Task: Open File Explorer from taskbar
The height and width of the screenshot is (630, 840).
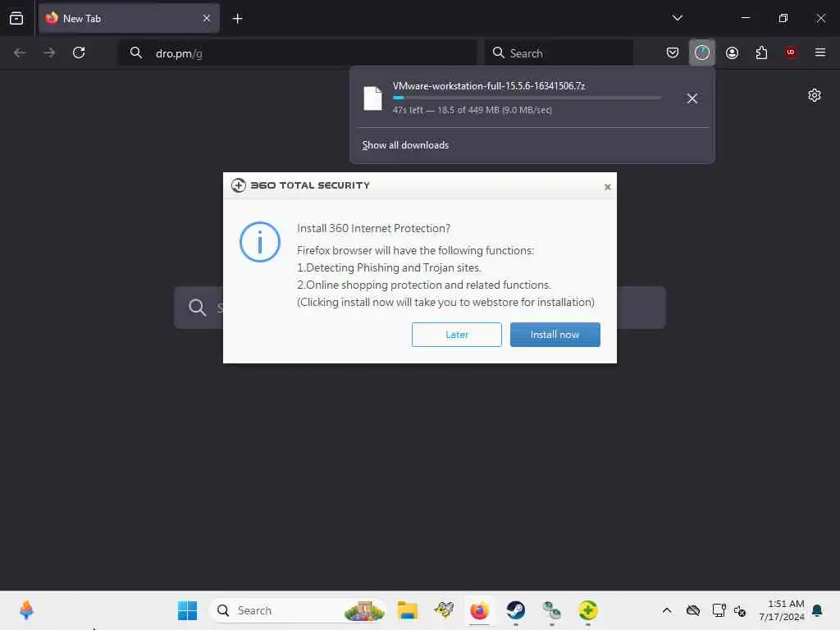Action: pos(407,610)
